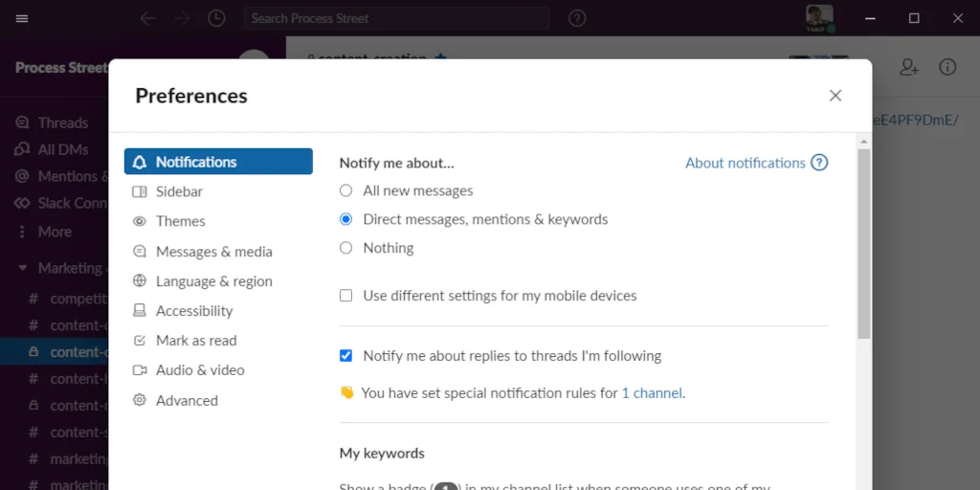Expand More in Slack sidebar
This screenshot has width=980, height=490.
tap(55, 232)
